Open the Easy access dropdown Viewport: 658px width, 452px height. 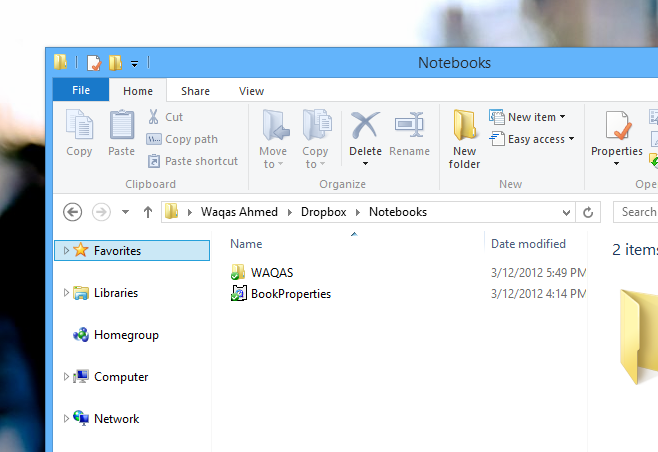(x=532, y=139)
